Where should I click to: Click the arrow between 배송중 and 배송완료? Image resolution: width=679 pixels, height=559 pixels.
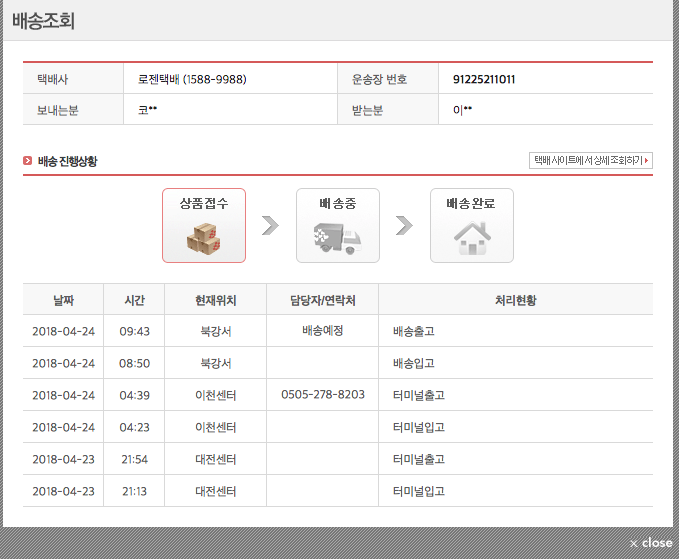404,225
